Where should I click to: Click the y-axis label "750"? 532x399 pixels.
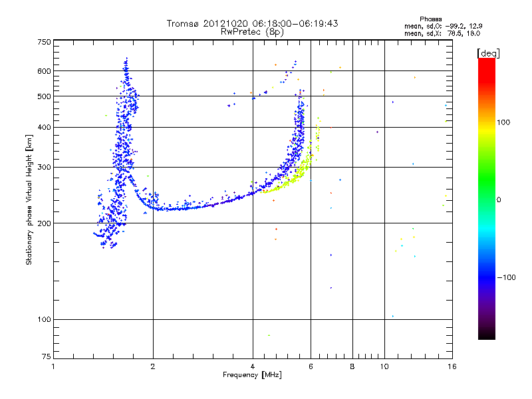(x=44, y=42)
